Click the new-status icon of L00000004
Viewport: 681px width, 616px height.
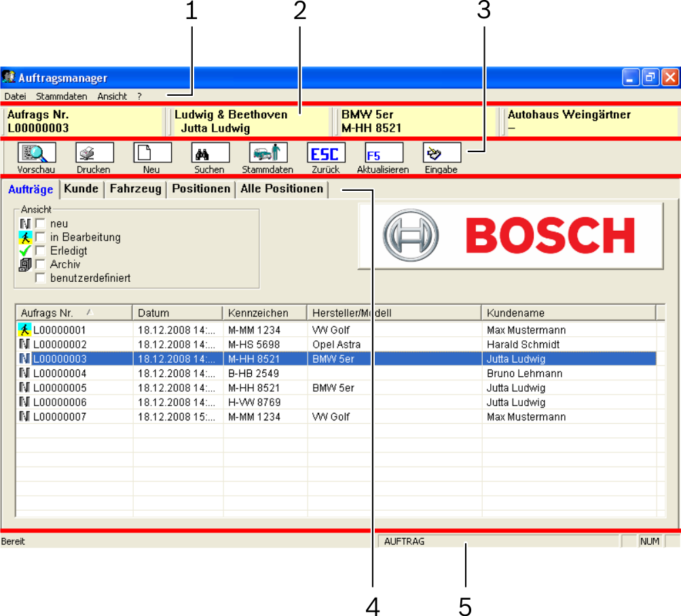[x=24, y=373]
